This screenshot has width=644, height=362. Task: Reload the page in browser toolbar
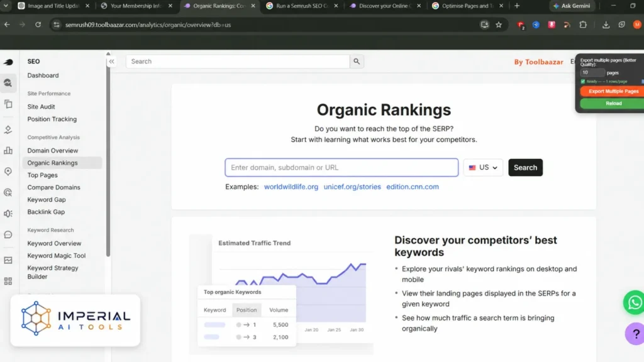38,25
